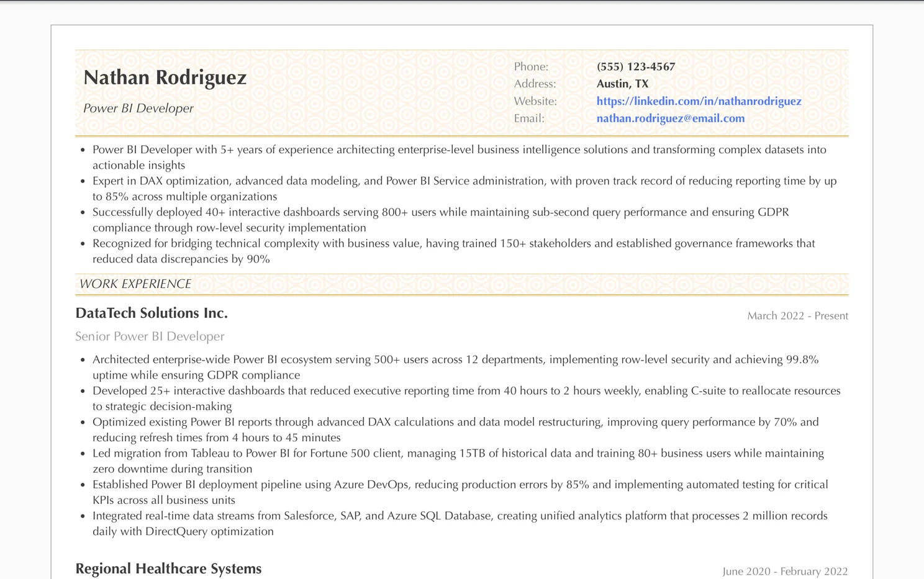
Task: Select the Senior Power BI Developer subtitle
Action: point(149,336)
